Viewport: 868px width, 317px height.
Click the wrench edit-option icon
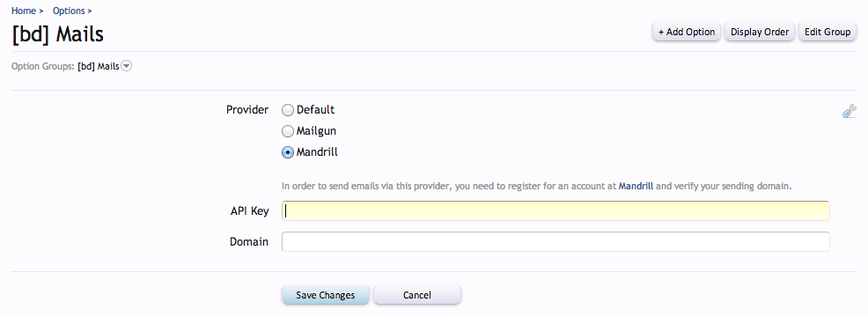(x=850, y=112)
